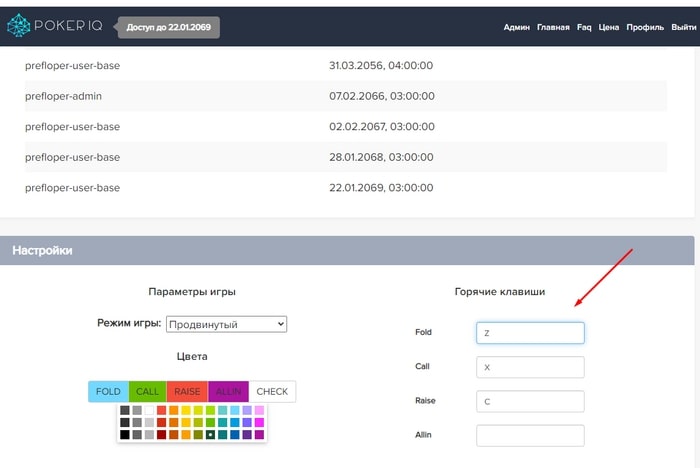Image resolution: width=700 pixels, height=468 pixels.
Task: Focus the Fold hotkey input field
Action: [x=530, y=333]
